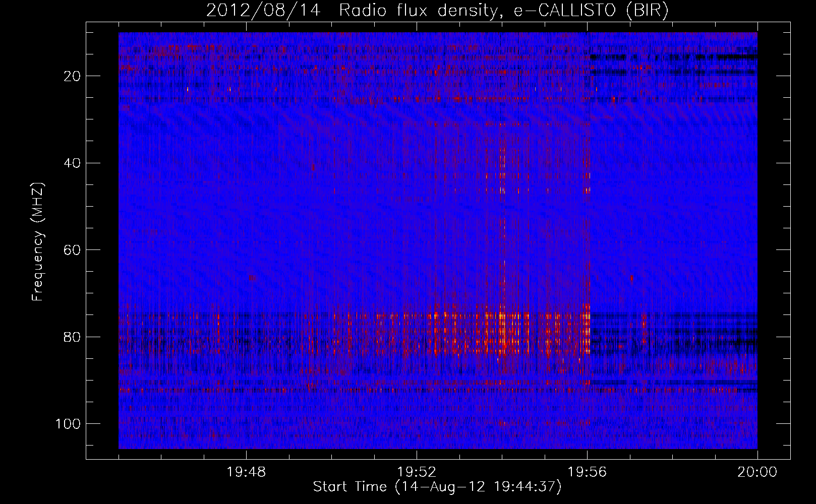
Task: Click the '60' frequency tick label
Action: tap(72, 249)
